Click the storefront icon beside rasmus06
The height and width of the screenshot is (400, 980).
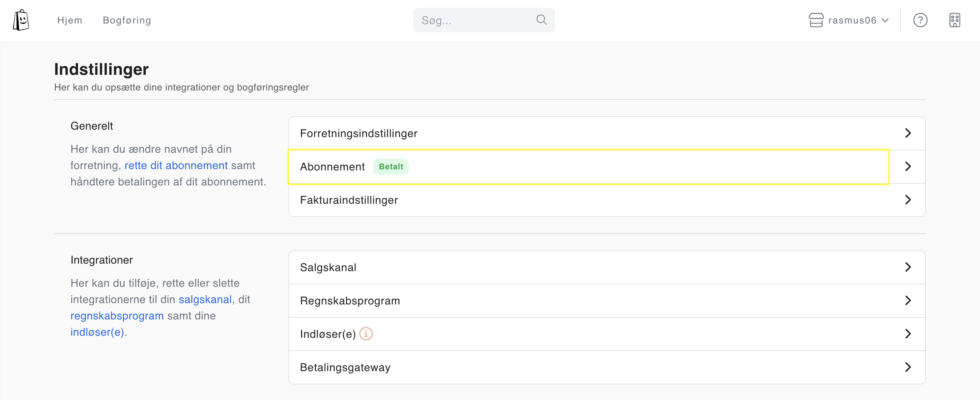pyautogui.click(x=816, y=20)
